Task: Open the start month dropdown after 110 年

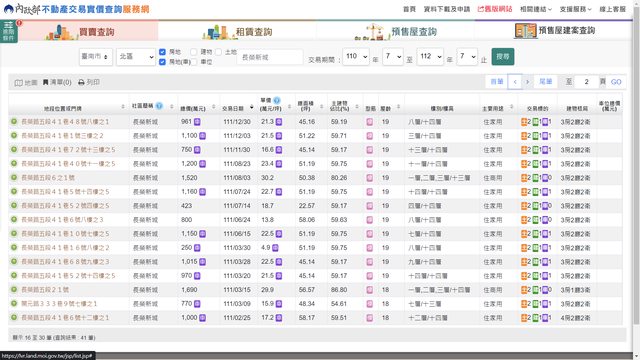Action: pyautogui.click(x=393, y=56)
